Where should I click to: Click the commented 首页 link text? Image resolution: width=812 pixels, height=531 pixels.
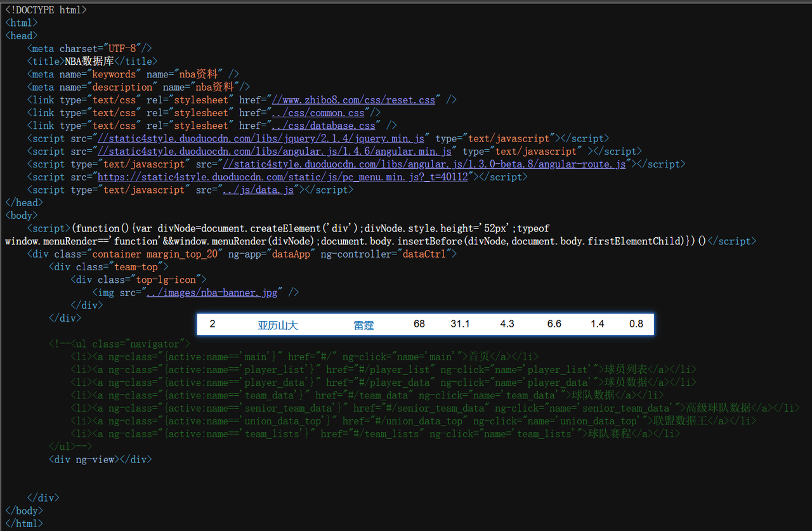coord(480,357)
